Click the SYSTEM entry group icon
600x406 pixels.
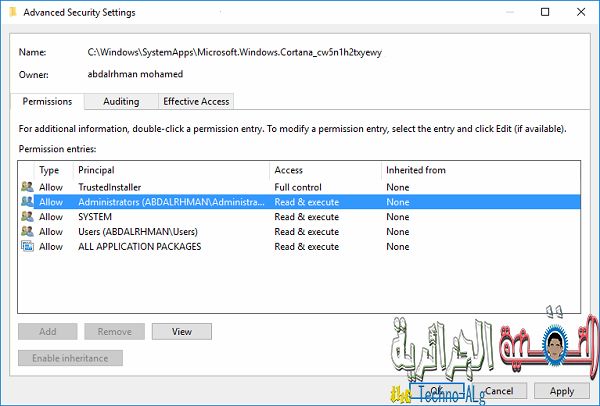click(x=27, y=217)
